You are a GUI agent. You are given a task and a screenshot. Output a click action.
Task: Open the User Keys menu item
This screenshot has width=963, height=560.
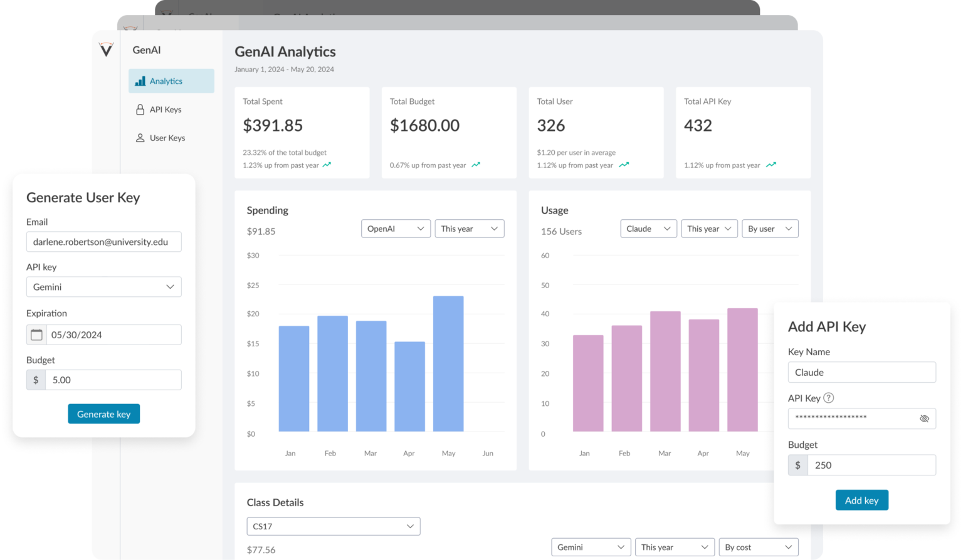pos(167,138)
